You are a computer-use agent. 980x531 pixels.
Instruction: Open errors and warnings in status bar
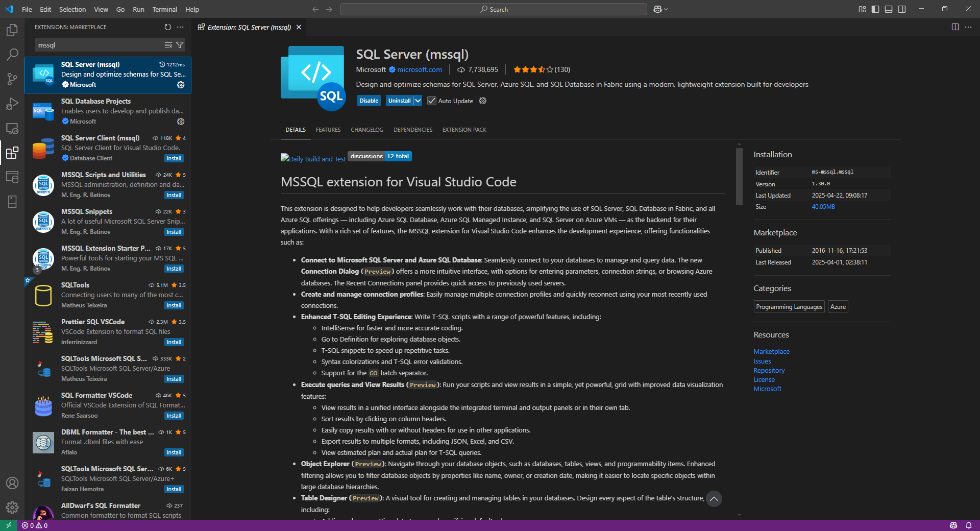pyautogui.click(x=35, y=525)
